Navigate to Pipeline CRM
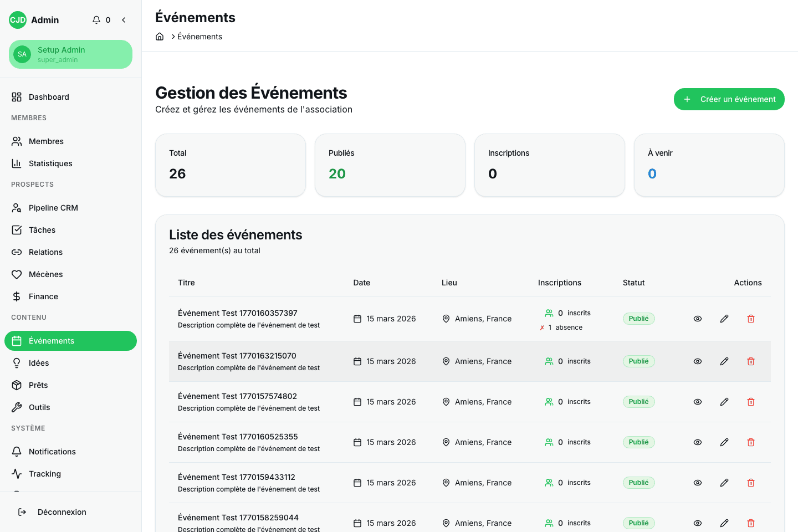This screenshot has width=798, height=532. pos(70,208)
